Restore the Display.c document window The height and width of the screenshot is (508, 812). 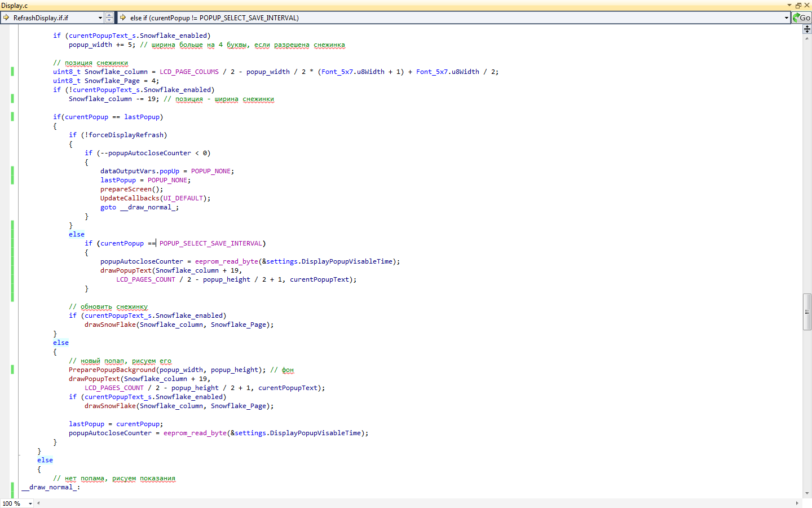[x=798, y=5]
